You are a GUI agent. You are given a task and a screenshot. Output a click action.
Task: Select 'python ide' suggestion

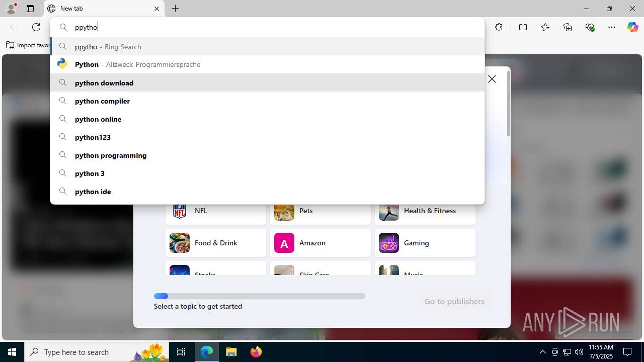coord(267,191)
